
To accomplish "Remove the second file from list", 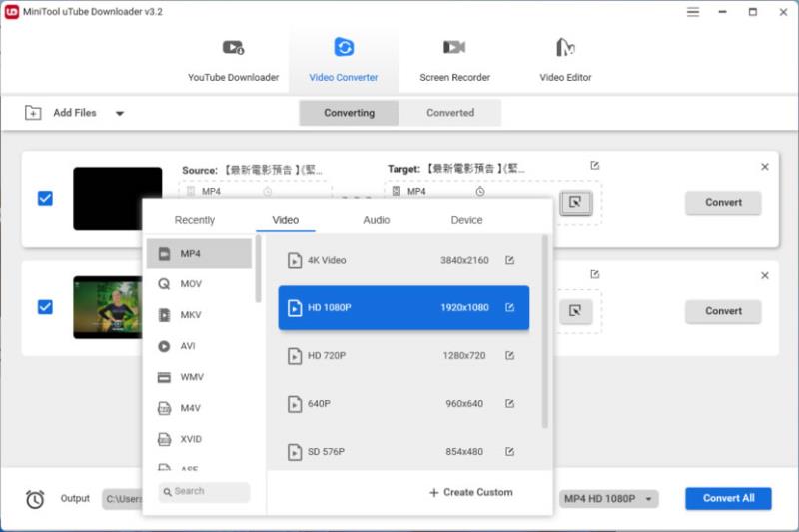I will [x=765, y=275].
